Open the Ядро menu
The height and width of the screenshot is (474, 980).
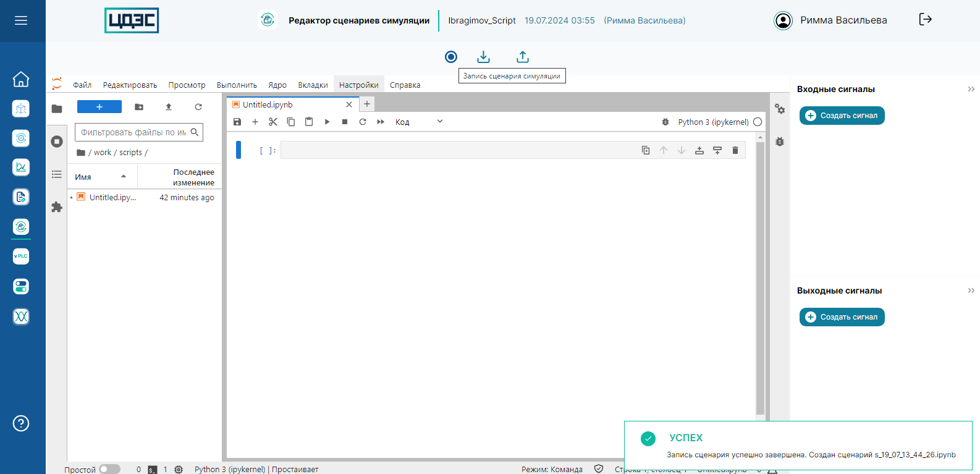(277, 85)
